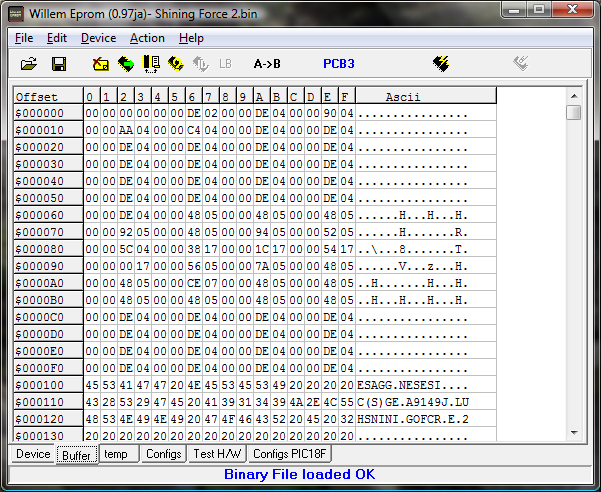Click the scrollbar down arrow
Viewport: 601px width, 492px height.
[574, 433]
